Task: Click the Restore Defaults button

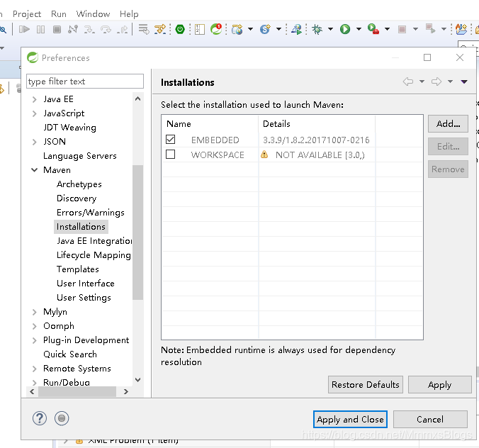Action: (x=366, y=384)
